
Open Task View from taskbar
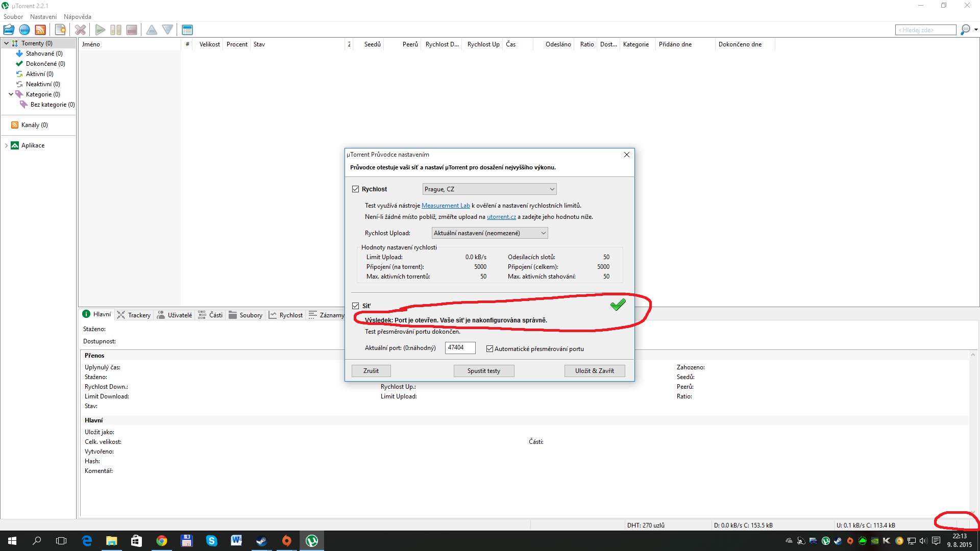point(61,541)
